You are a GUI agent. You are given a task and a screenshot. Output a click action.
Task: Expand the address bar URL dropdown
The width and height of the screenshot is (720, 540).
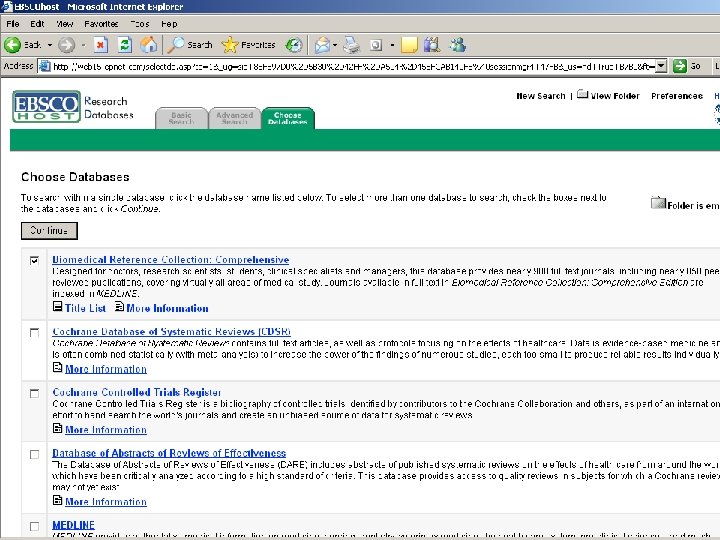(x=661, y=66)
